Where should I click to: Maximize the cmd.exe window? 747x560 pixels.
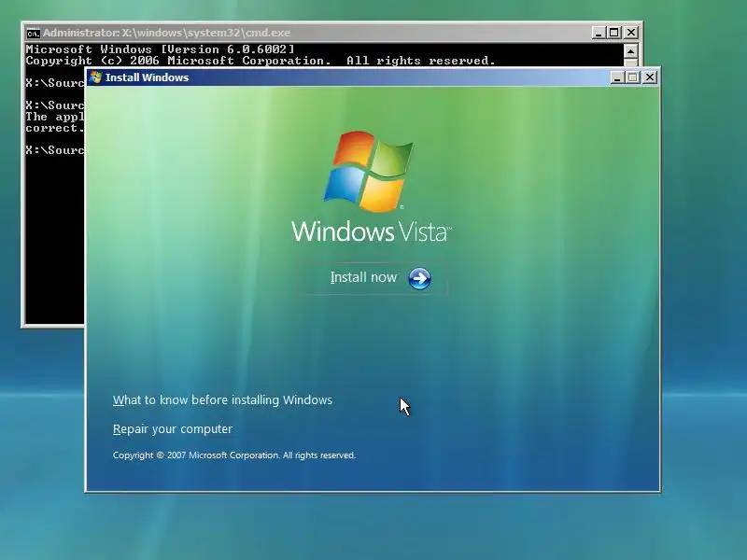pos(614,33)
